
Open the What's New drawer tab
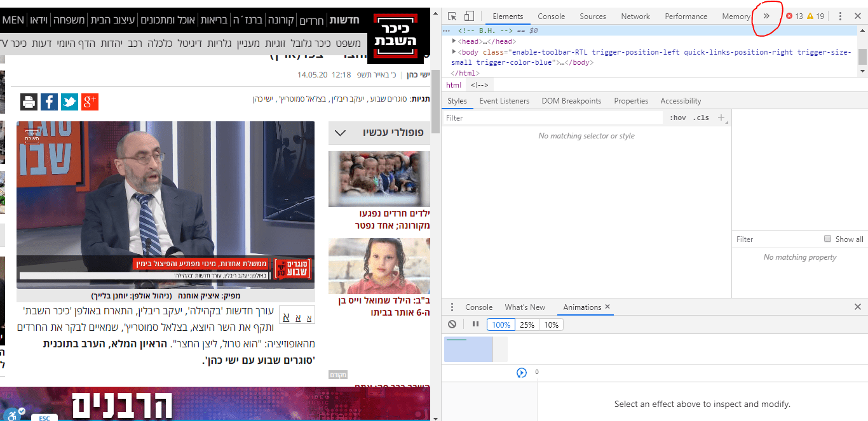coord(525,307)
